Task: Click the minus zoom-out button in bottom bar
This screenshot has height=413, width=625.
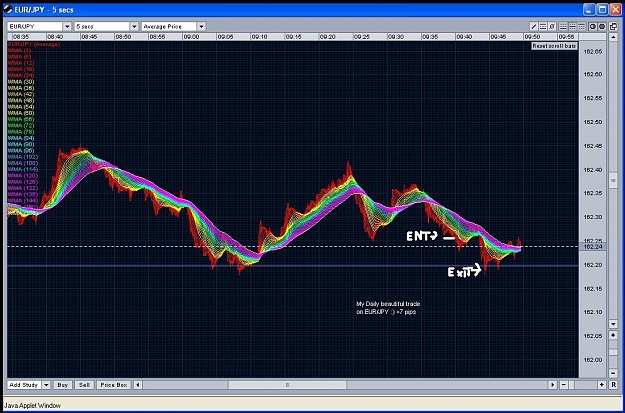Action: pyautogui.click(x=564, y=385)
